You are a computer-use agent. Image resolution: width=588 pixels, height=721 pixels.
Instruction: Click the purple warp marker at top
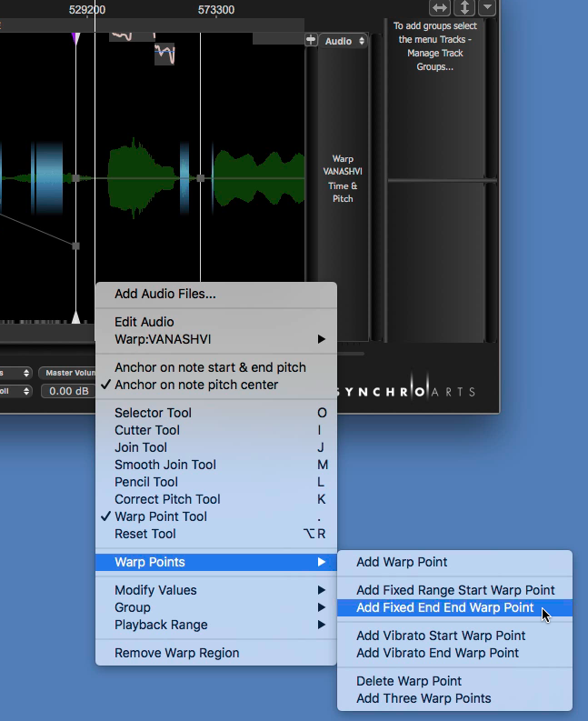pos(76,37)
